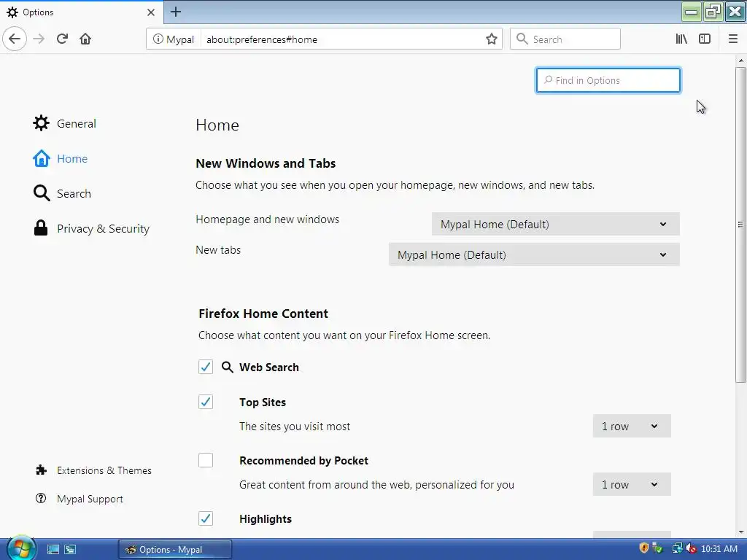
Task: Focus the about:preferences address bar
Action: click(343, 39)
